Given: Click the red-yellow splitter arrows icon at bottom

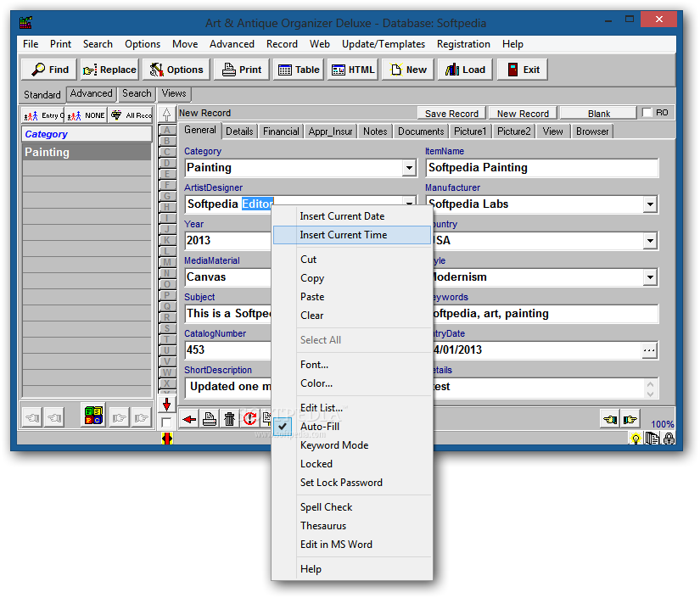Looking at the screenshot, I should pos(167,439).
